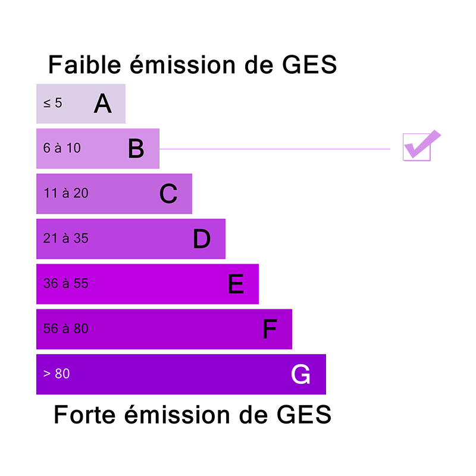Click the '36 à 55' range text
476x476 pixels.
65,283
